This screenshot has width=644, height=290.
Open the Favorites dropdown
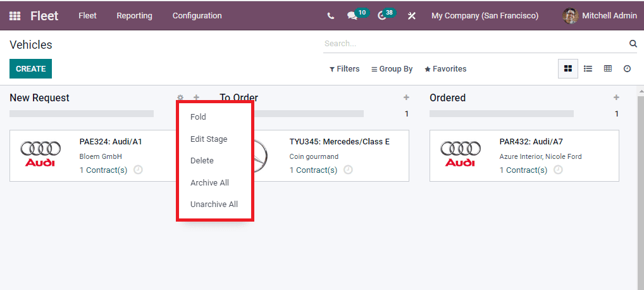coord(445,69)
